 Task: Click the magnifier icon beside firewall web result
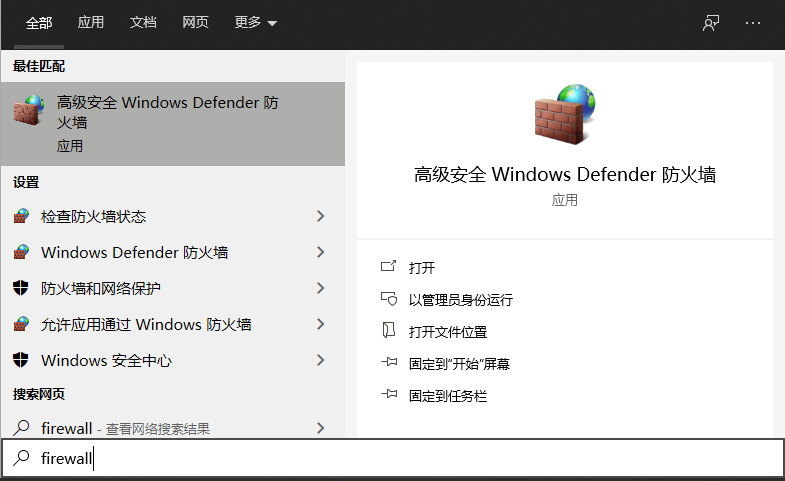[x=21, y=427]
